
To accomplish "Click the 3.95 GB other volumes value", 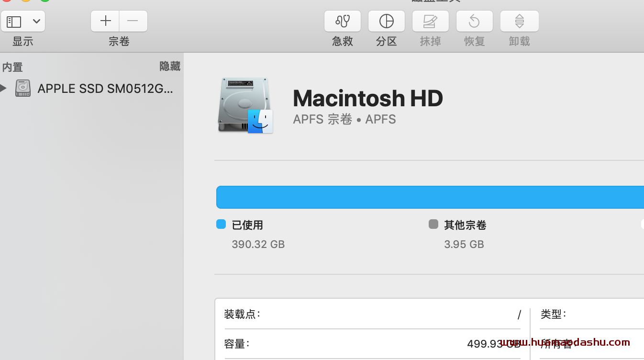I will 464,244.
